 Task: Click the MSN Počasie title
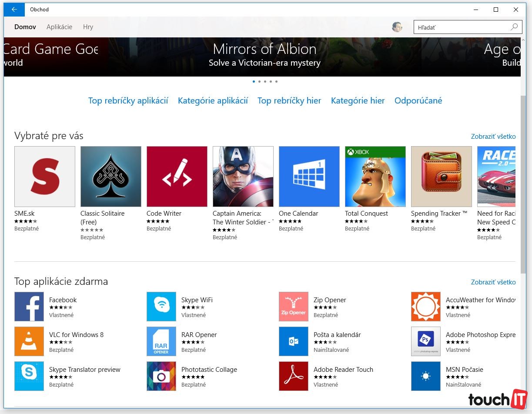tap(465, 370)
